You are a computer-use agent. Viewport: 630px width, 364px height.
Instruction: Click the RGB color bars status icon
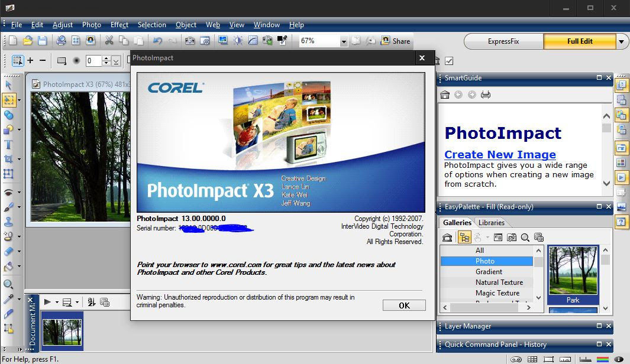click(603, 359)
